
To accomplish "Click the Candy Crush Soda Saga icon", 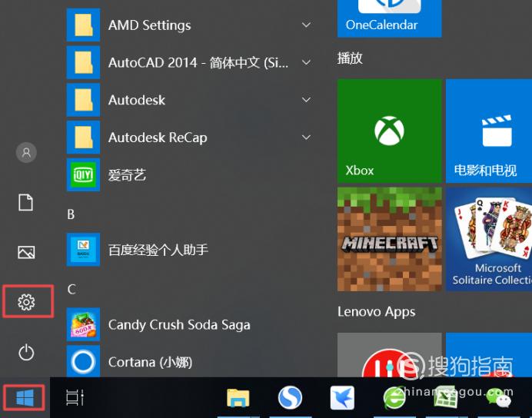I will tap(84, 324).
